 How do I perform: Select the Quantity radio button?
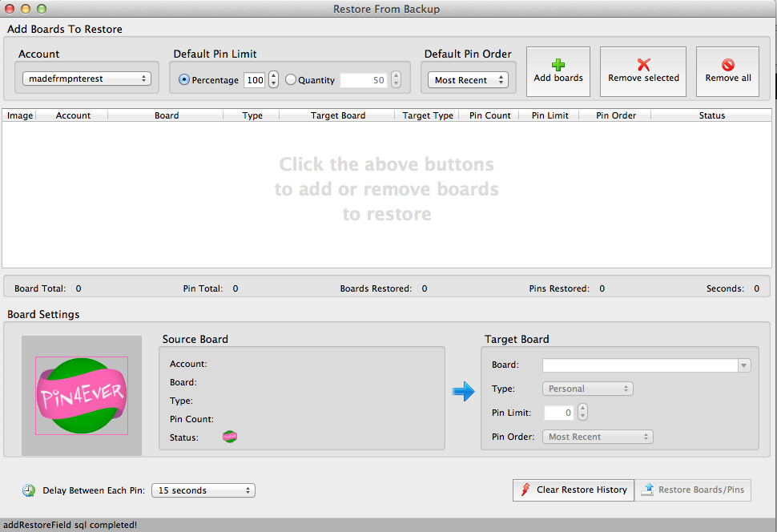click(x=291, y=79)
